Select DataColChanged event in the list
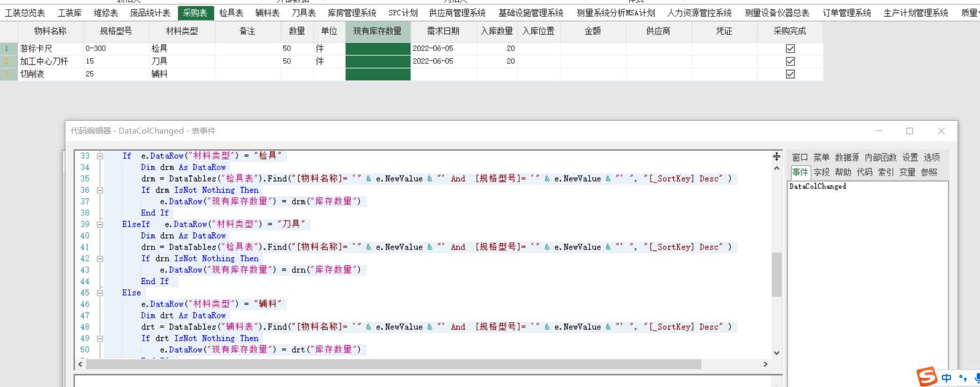Image resolution: width=980 pixels, height=387 pixels. [817, 186]
